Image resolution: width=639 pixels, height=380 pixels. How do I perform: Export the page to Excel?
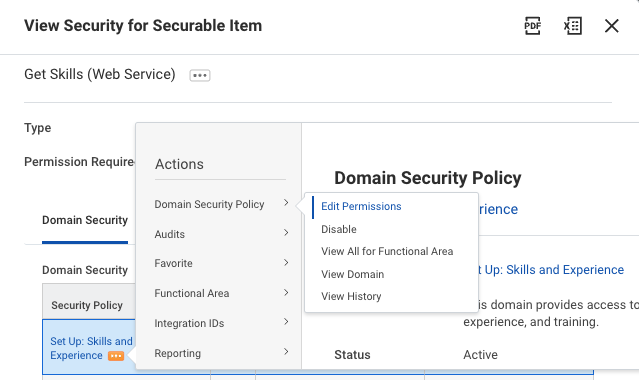573,26
